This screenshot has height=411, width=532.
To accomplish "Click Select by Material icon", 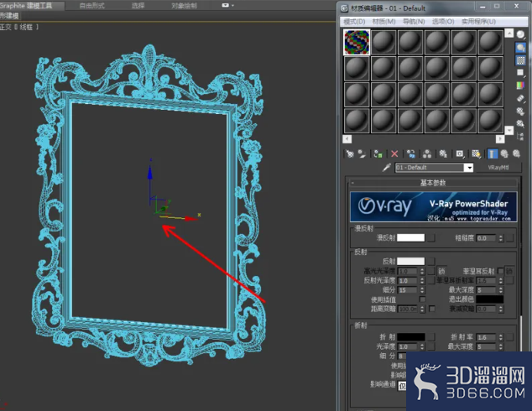I will 520,123.
